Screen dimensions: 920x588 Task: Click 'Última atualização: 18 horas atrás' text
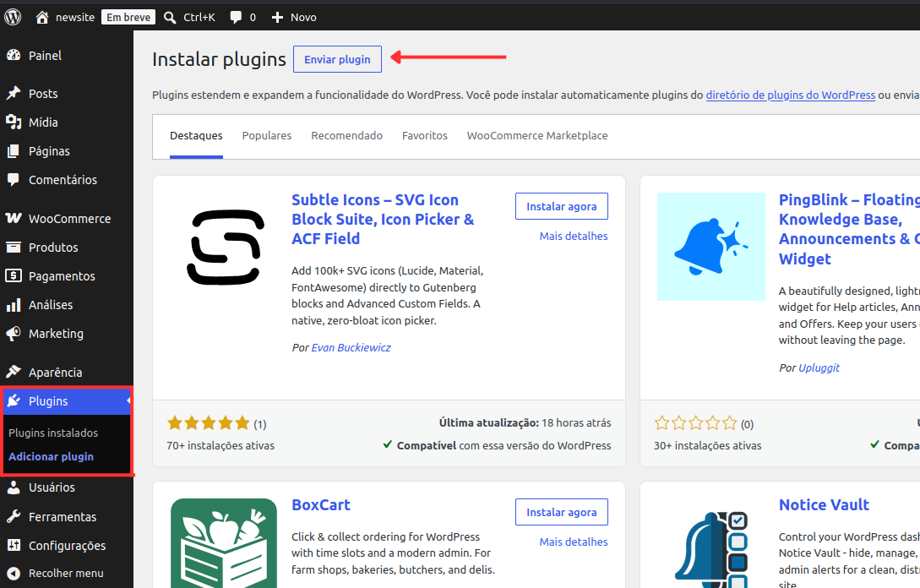pos(525,423)
